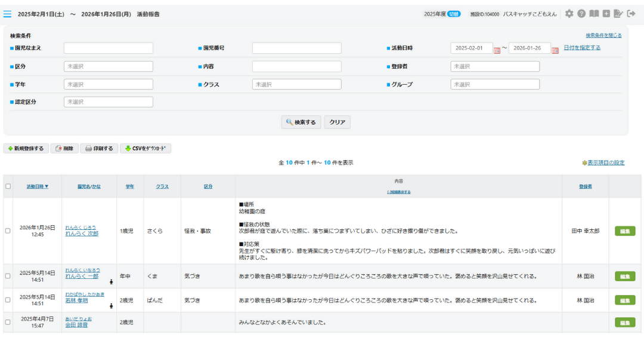
Task: Click the logout icon
Action: click(x=631, y=14)
